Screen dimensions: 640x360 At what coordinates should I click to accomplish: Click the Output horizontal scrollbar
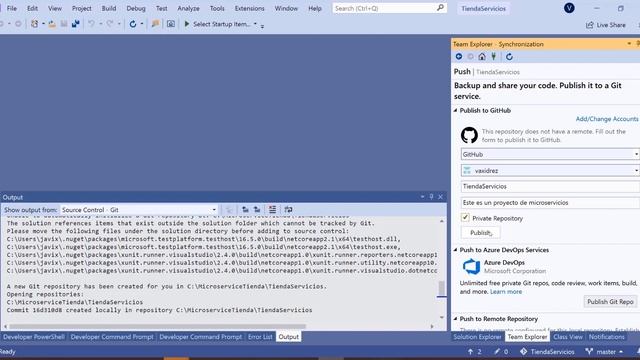tap(157, 326)
